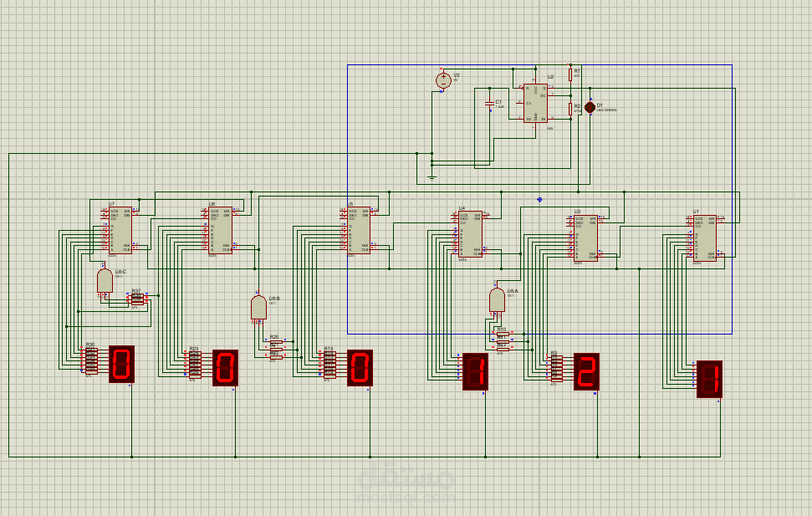Select resistor R1
This screenshot has width=812, height=516.
point(570,74)
